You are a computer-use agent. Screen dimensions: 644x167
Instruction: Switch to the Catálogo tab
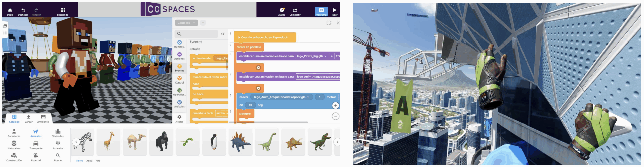14,119
